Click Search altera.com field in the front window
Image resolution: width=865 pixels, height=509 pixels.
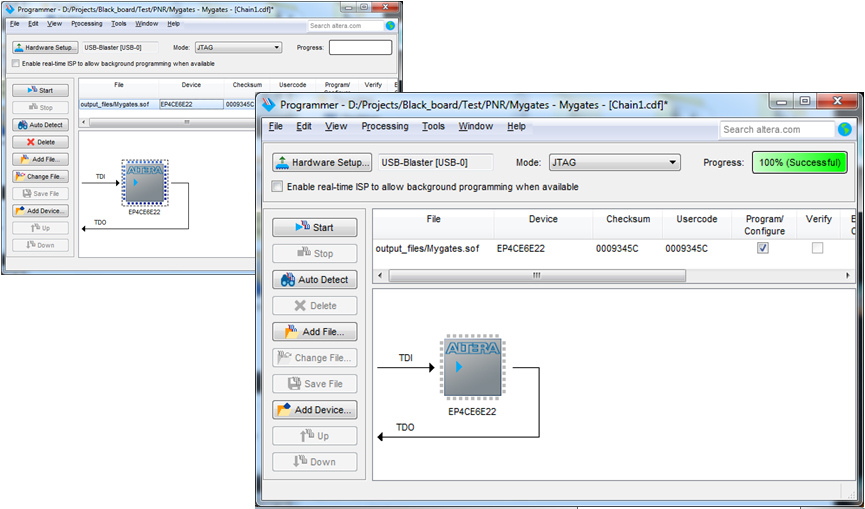pyautogui.click(x=777, y=130)
